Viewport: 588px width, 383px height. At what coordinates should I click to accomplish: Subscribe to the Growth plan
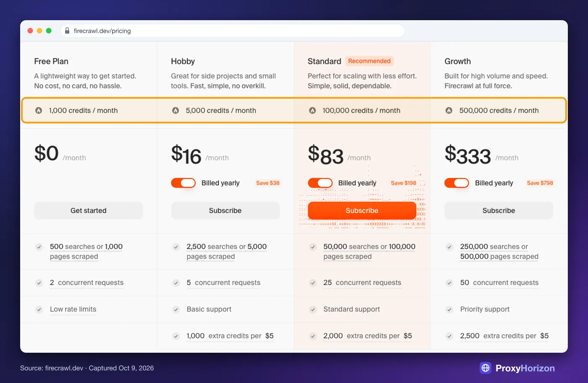click(499, 211)
